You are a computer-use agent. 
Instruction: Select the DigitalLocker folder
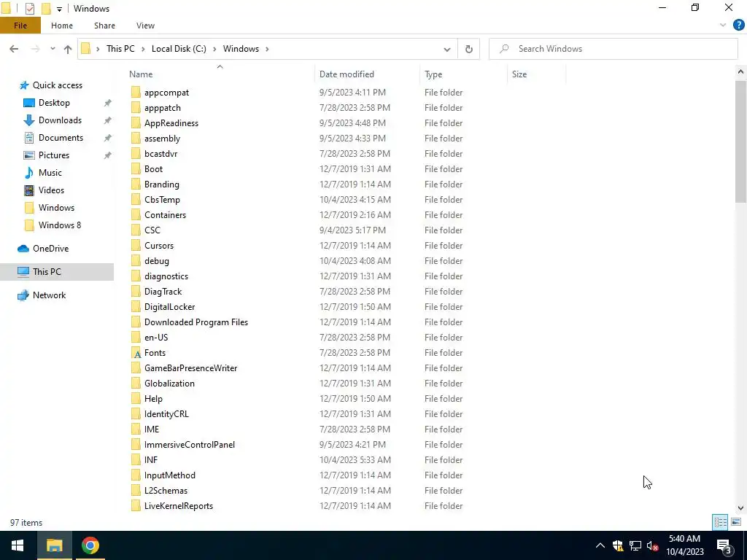tap(169, 307)
